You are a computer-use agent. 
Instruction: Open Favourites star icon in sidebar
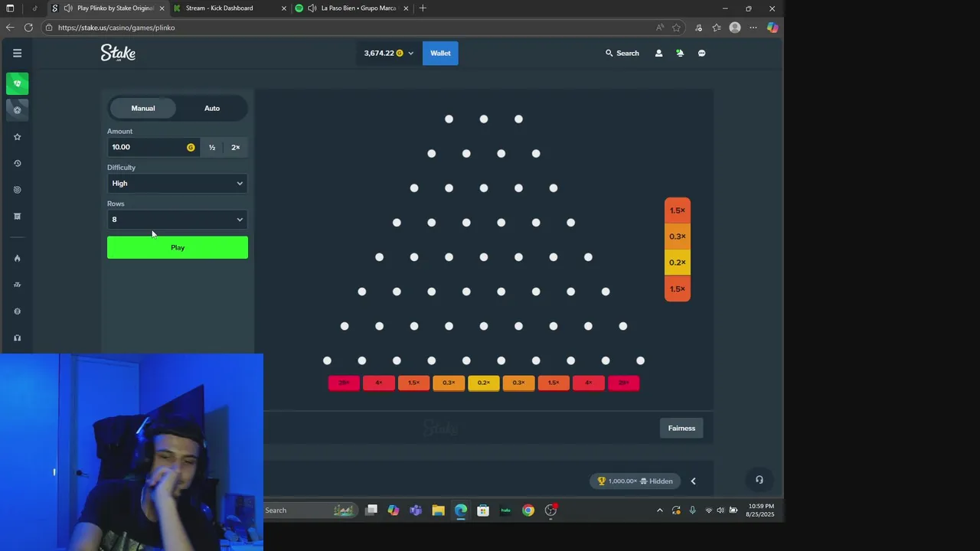(x=17, y=136)
